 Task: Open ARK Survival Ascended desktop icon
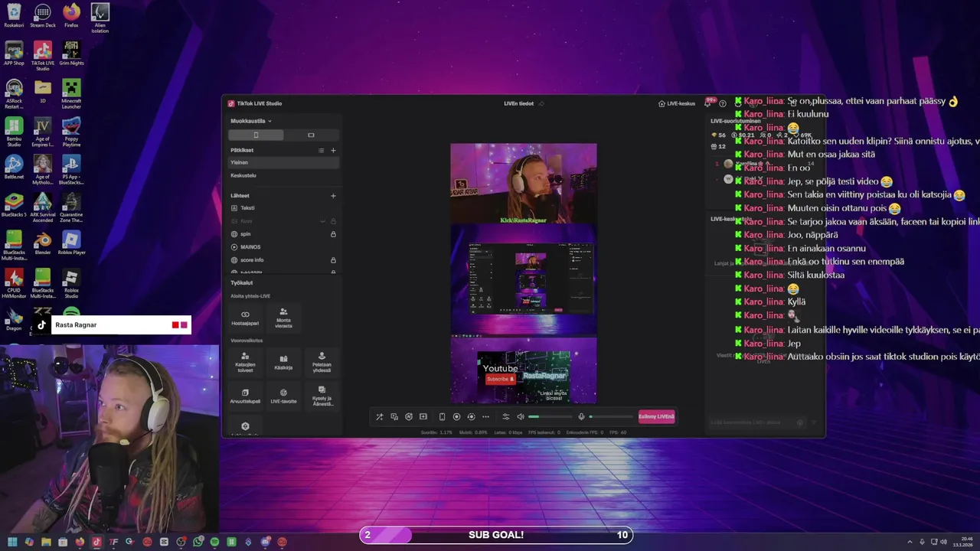pyautogui.click(x=43, y=208)
